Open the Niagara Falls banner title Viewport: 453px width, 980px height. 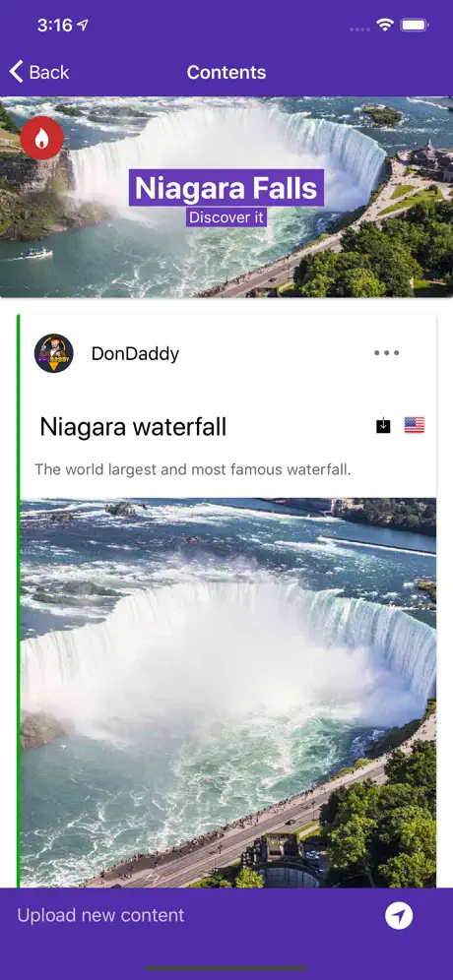(x=226, y=188)
